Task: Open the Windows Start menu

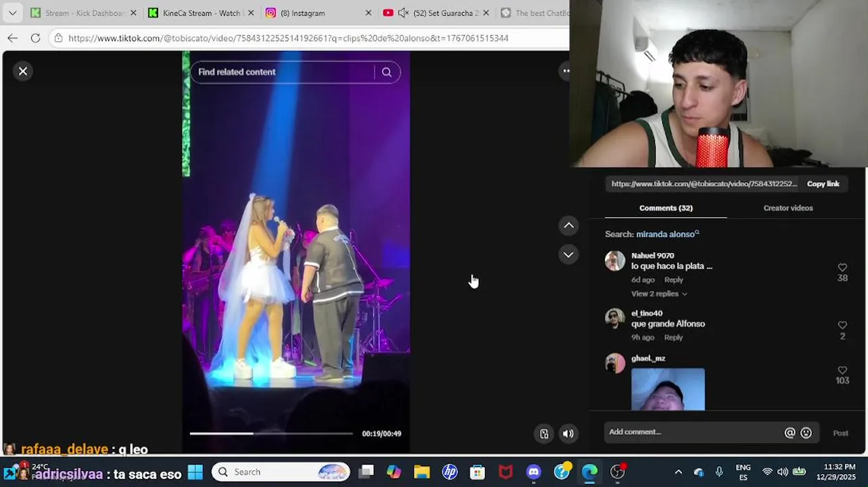Action: point(195,472)
